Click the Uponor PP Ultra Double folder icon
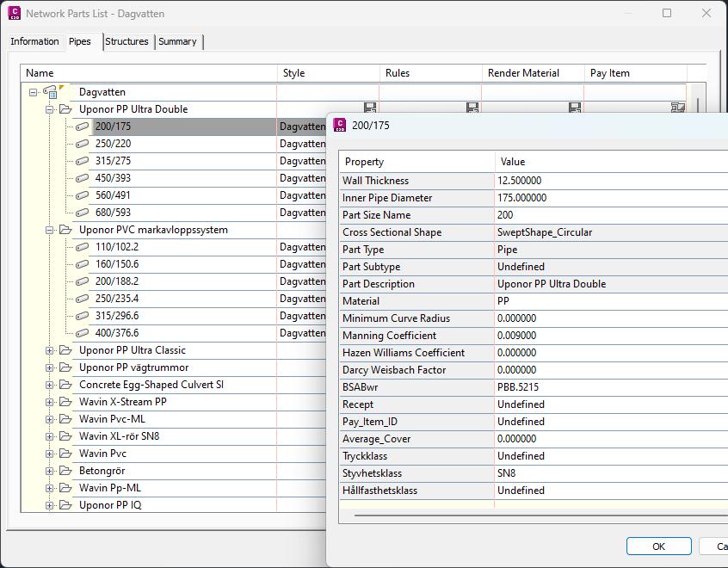The image size is (728, 568). coord(66,109)
